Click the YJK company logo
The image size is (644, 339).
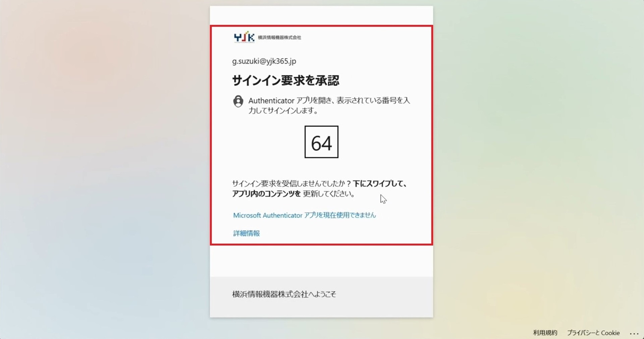(244, 37)
